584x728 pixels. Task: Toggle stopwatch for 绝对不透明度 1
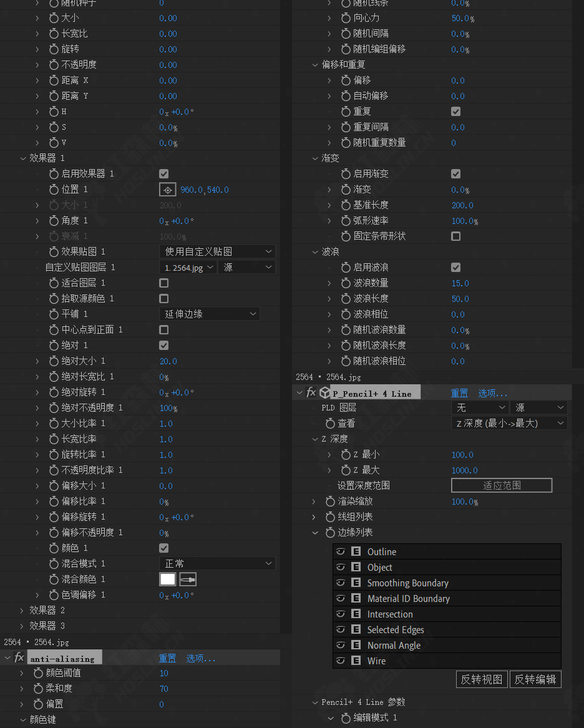pos(54,407)
